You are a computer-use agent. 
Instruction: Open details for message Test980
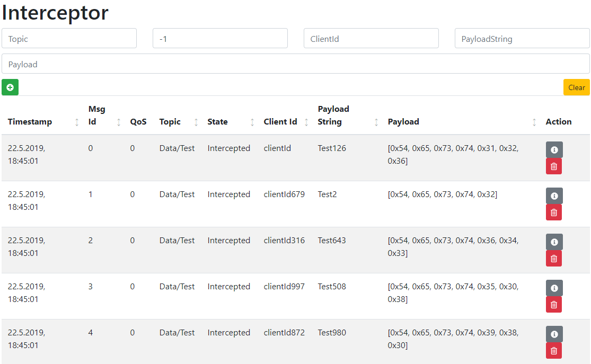tap(554, 334)
